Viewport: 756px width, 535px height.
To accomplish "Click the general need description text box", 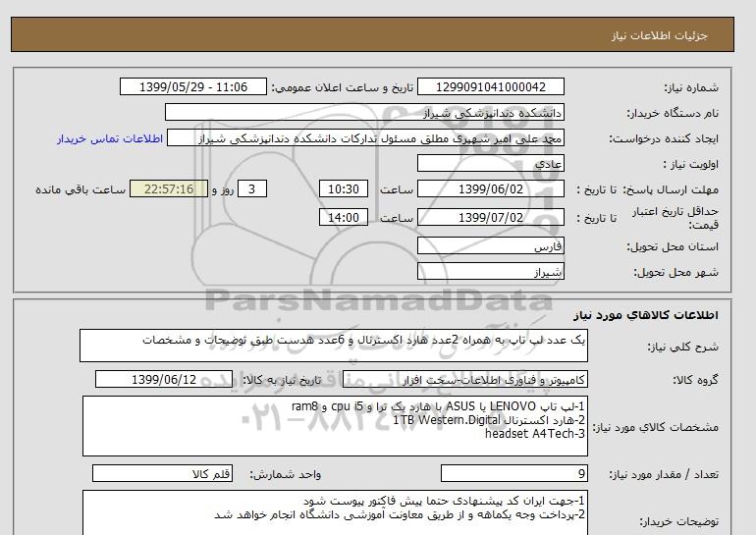I will pos(334,346).
